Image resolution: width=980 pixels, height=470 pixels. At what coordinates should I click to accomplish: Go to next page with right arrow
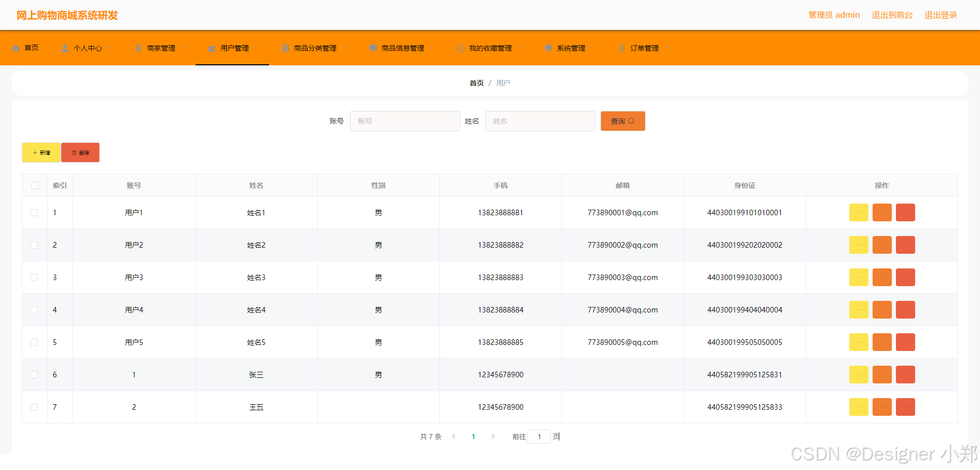pyautogui.click(x=493, y=437)
